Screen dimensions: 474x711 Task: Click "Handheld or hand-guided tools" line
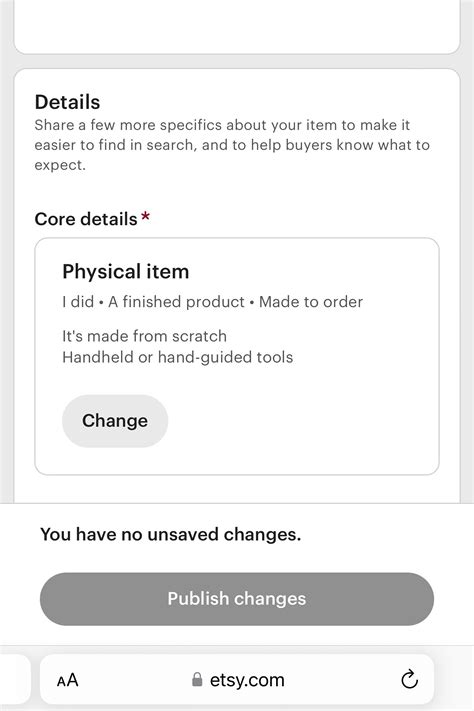[x=177, y=357]
